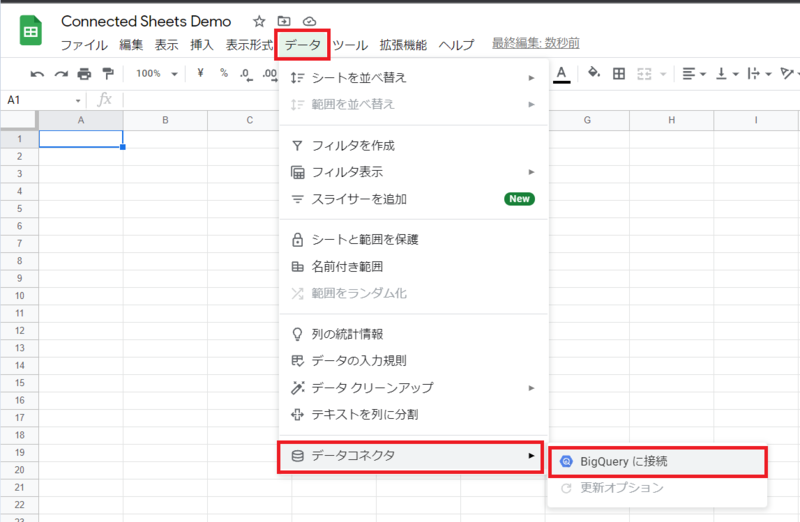
Task: Select row 1 header
Action: tap(19, 139)
